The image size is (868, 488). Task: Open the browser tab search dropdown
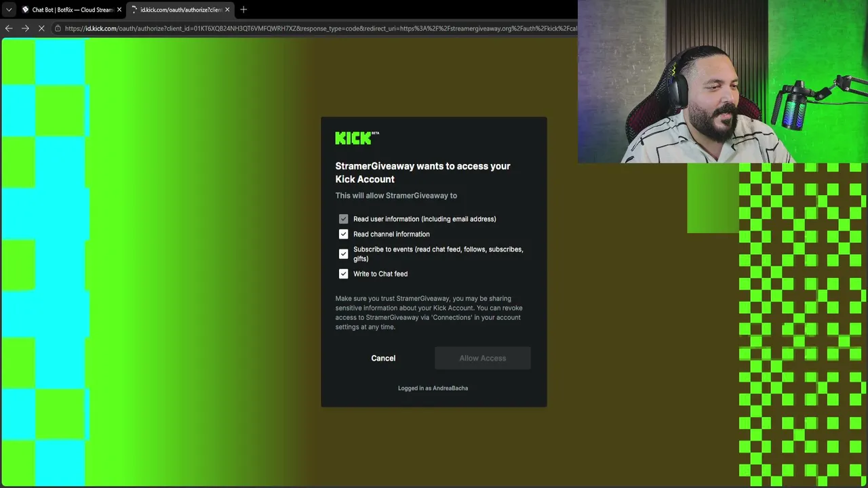(x=9, y=9)
